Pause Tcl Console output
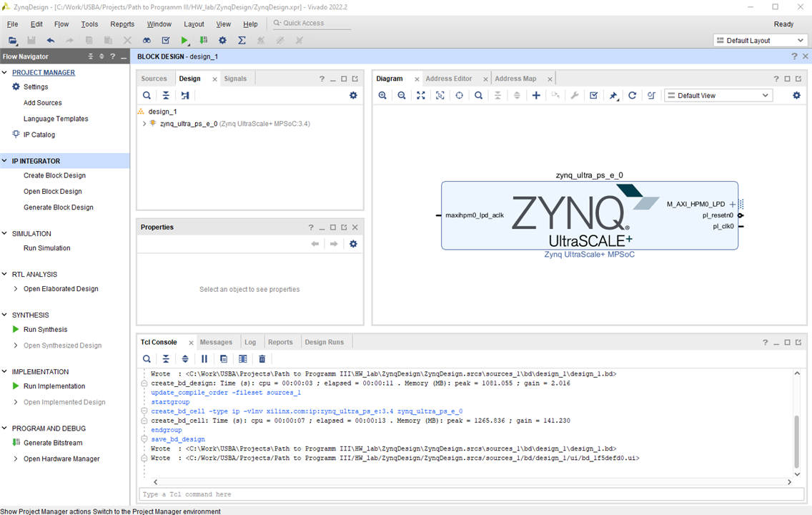The height and width of the screenshot is (515, 812). click(x=204, y=359)
